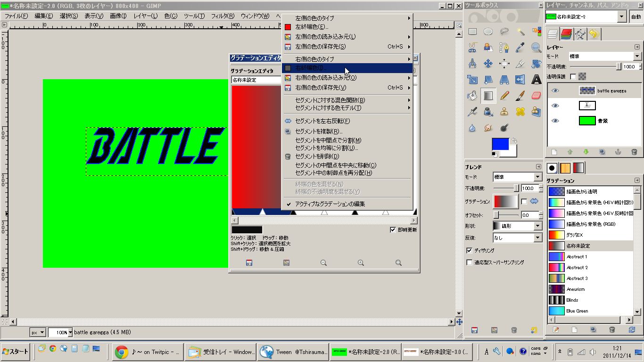Choose 右終端色 from the context menu

coord(347,68)
